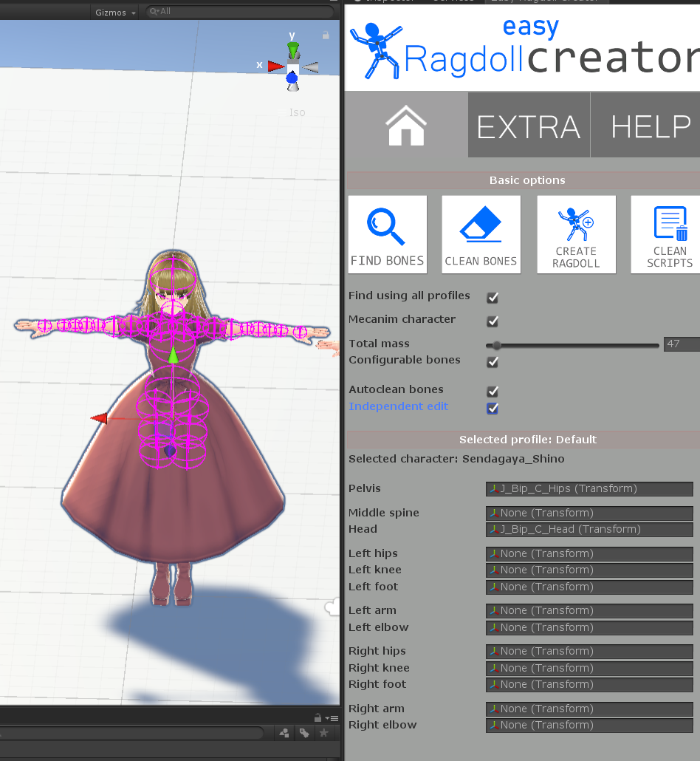The width and height of the screenshot is (700, 761).
Task: Toggle Iso projection label under the gizmo
Action: [297, 112]
